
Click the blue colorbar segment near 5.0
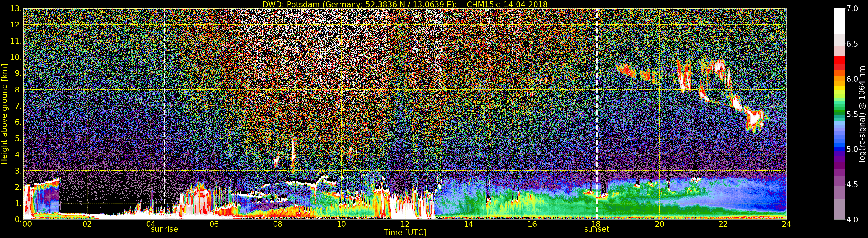[839, 149]
